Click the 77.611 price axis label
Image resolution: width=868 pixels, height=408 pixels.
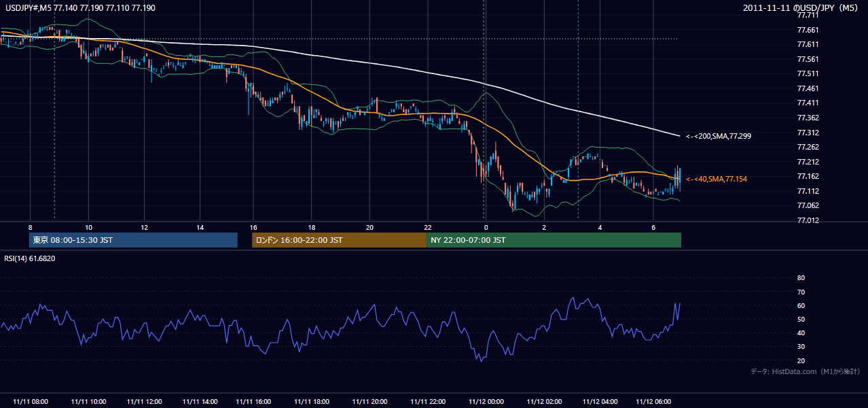pyautogui.click(x=808, y=44)
